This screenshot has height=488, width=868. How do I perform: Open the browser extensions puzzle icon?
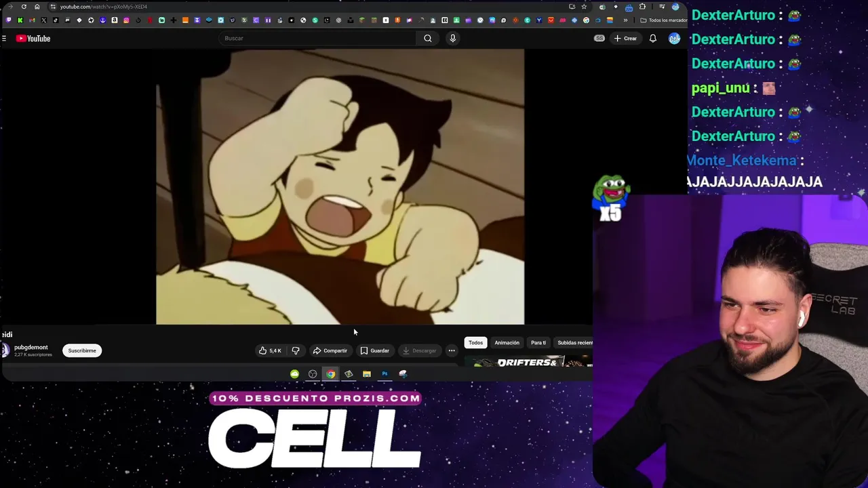642,7
